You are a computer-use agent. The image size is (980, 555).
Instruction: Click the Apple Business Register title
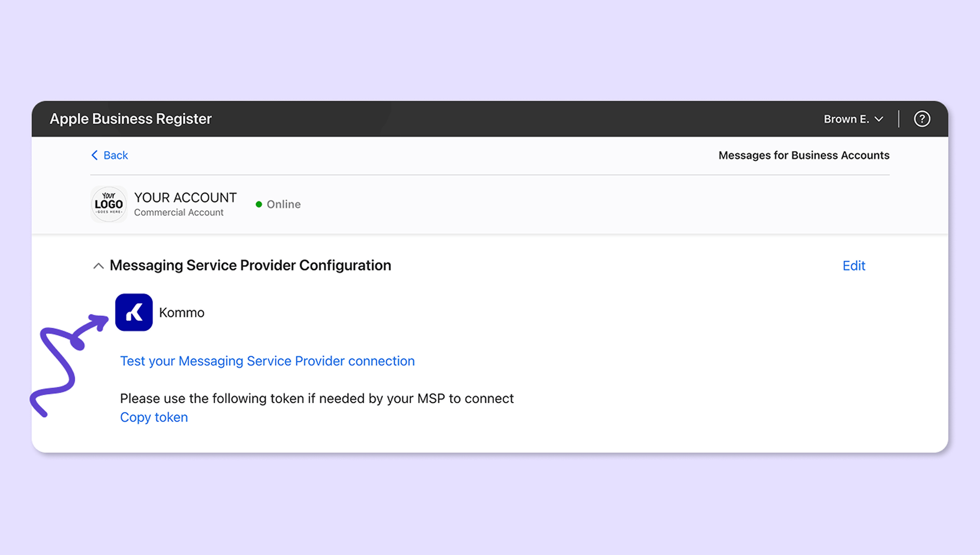[x=131, y=119]
